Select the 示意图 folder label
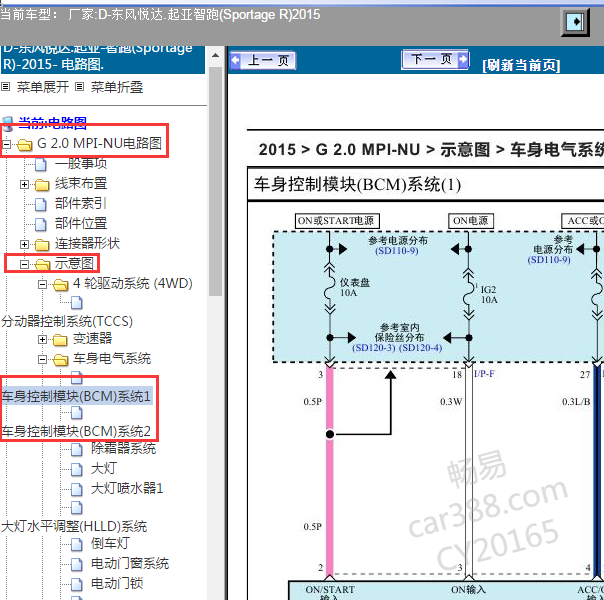 pos(74,263)
